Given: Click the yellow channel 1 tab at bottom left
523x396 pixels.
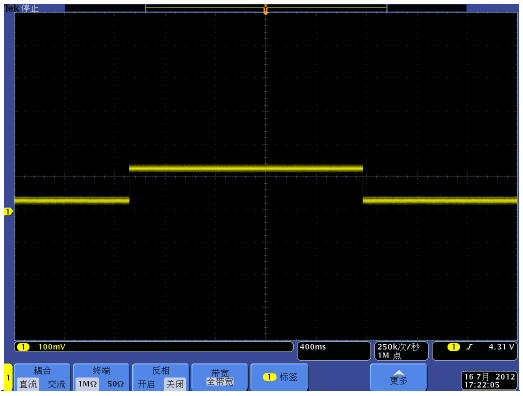Looking at the screenshot, I should click(x=8, y=377).
